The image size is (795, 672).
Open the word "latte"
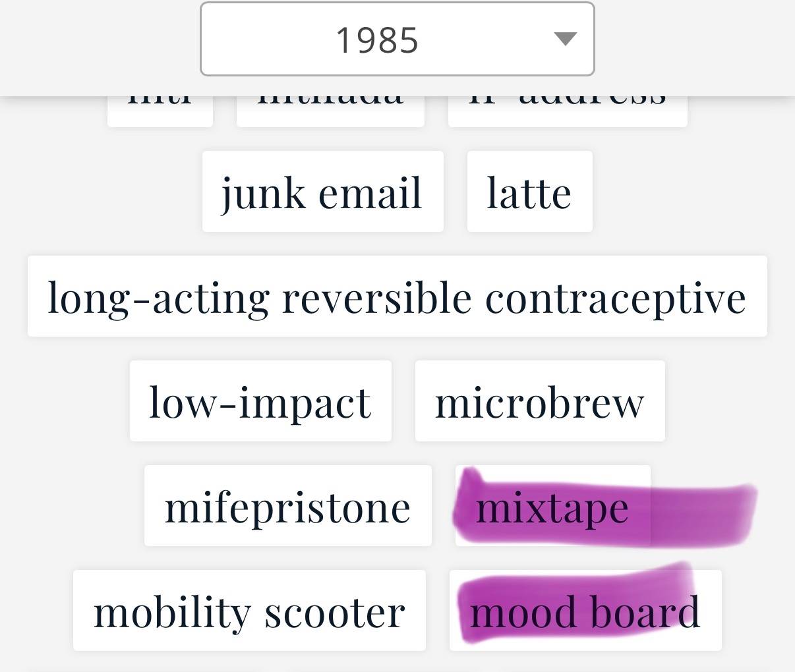529,192
